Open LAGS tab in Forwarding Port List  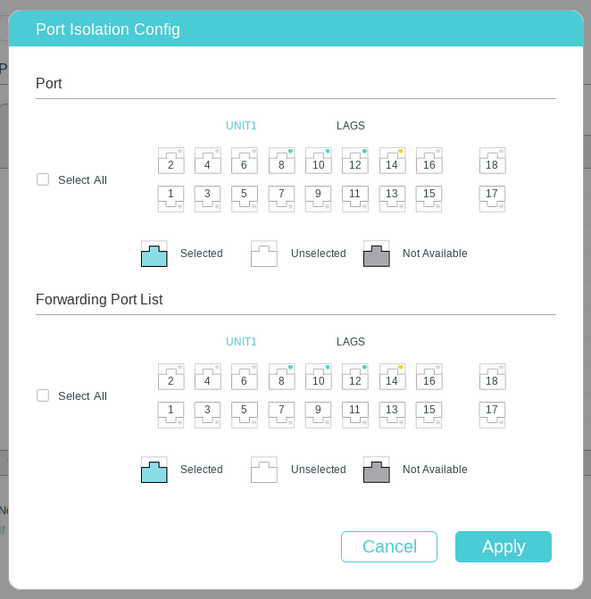click(350, 342)
